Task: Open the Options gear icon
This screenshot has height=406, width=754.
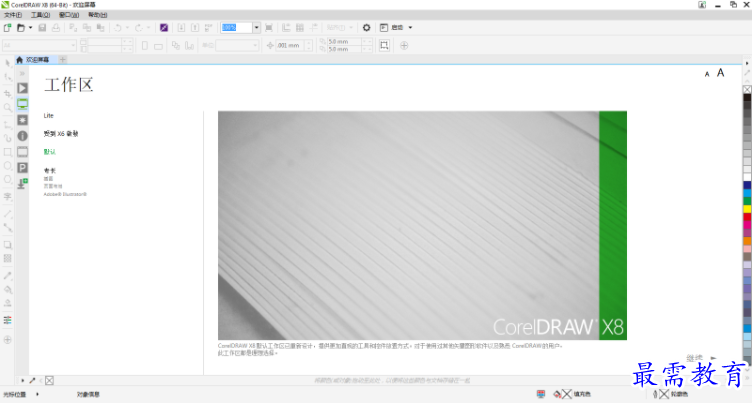Action: (x=366, y=28)
